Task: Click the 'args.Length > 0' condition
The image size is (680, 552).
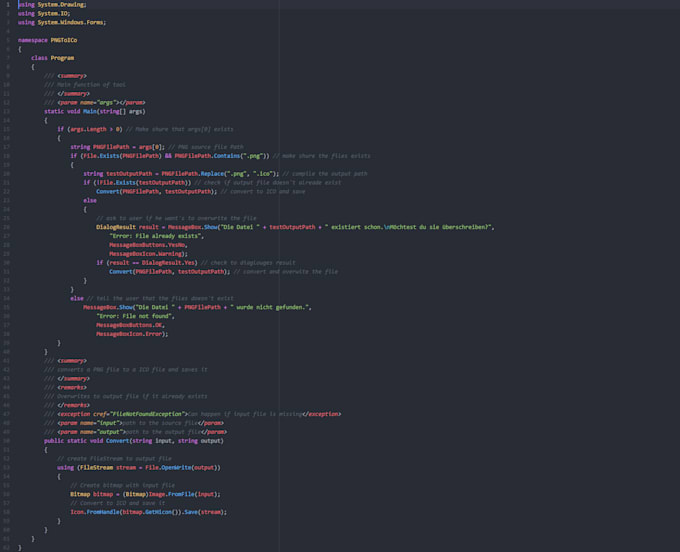Action: click(95, 129)
